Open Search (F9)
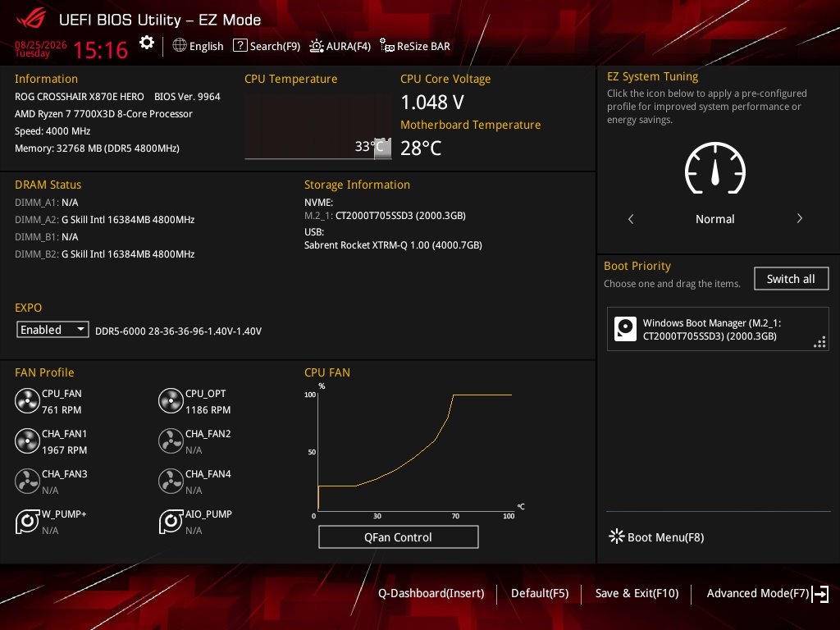840x630 pixels. pyautogui.click(x=267, y=46)
